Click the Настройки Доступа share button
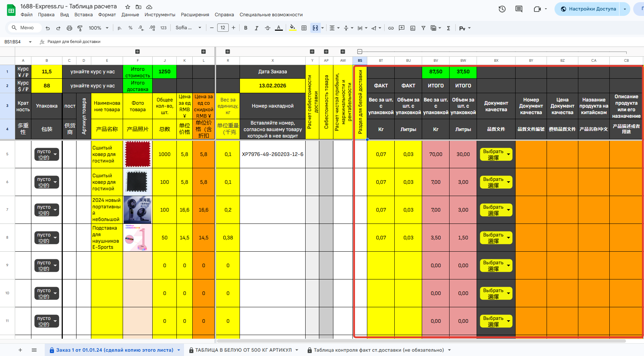Image resolution: width=644 pixels, height=356 pixels. click(588, 9)
